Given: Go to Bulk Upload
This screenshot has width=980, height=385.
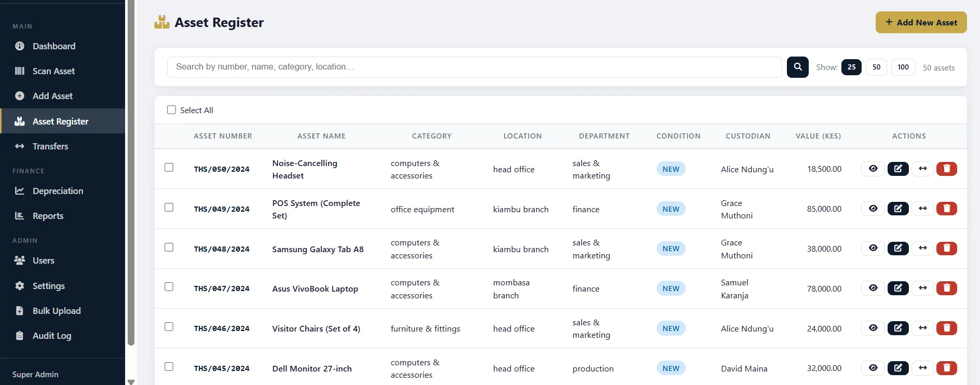Looking at the screenshot, I should point(62,311).
